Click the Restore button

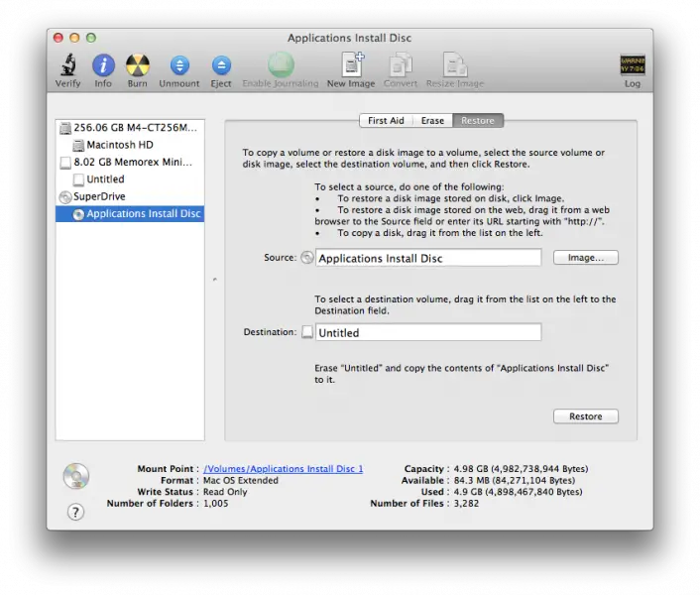[586, 416]
